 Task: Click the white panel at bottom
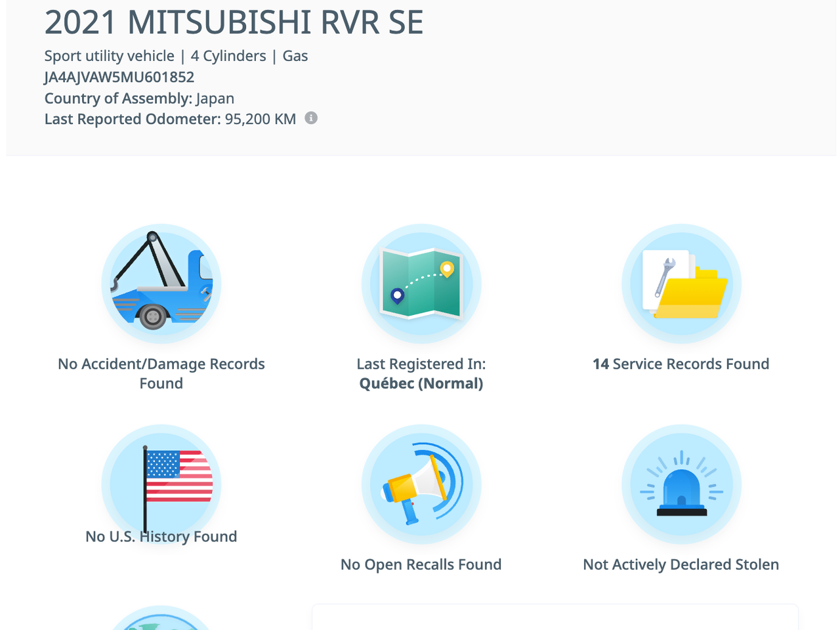(555, 617)
